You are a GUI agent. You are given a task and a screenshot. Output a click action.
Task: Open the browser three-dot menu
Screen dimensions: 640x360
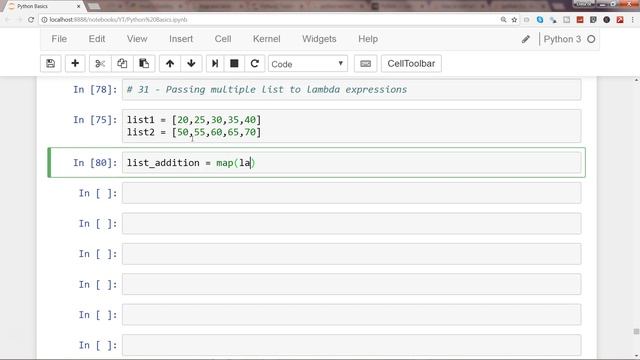(x=633, y=20)
